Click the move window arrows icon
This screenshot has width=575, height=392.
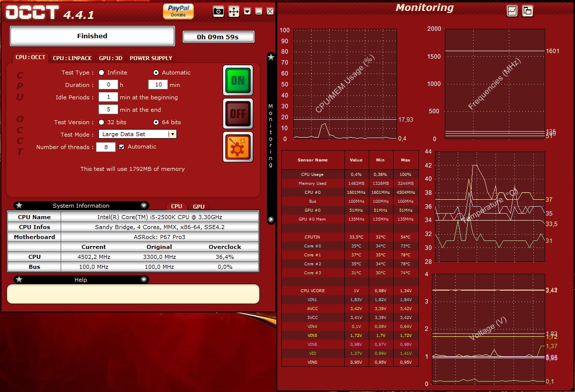coord(234,11)
